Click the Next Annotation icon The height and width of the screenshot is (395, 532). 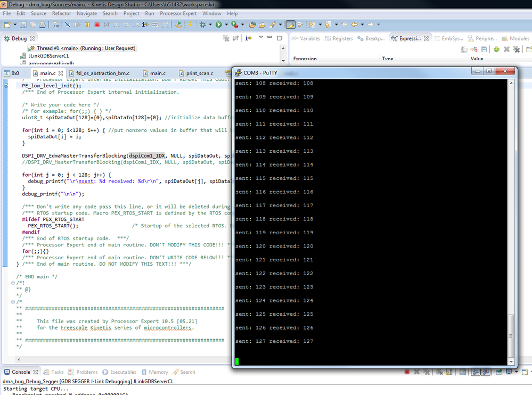(x=312, y=24)
